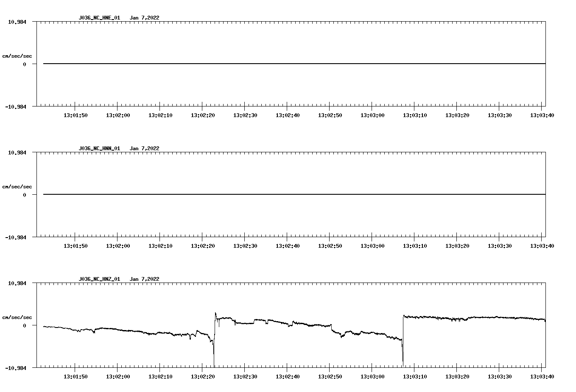Select the Jan 7,2022 date on HNE plot
This screenshot has height=392, width=576.
[145, 18]
